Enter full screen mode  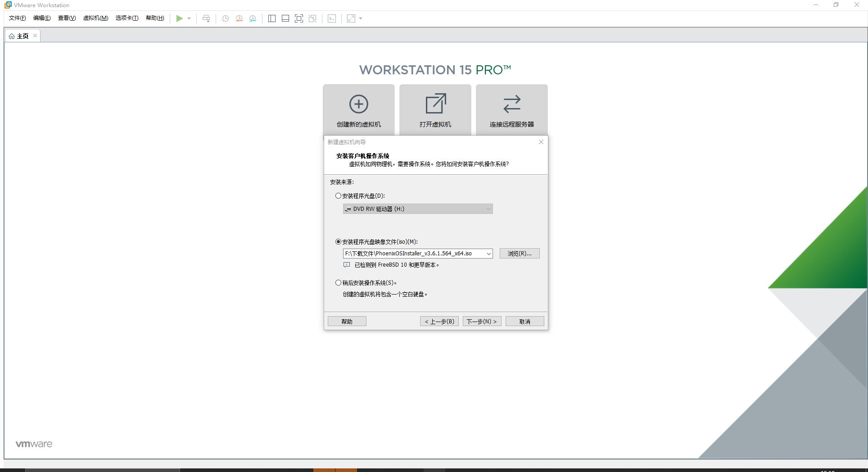[x=299, y=18]
